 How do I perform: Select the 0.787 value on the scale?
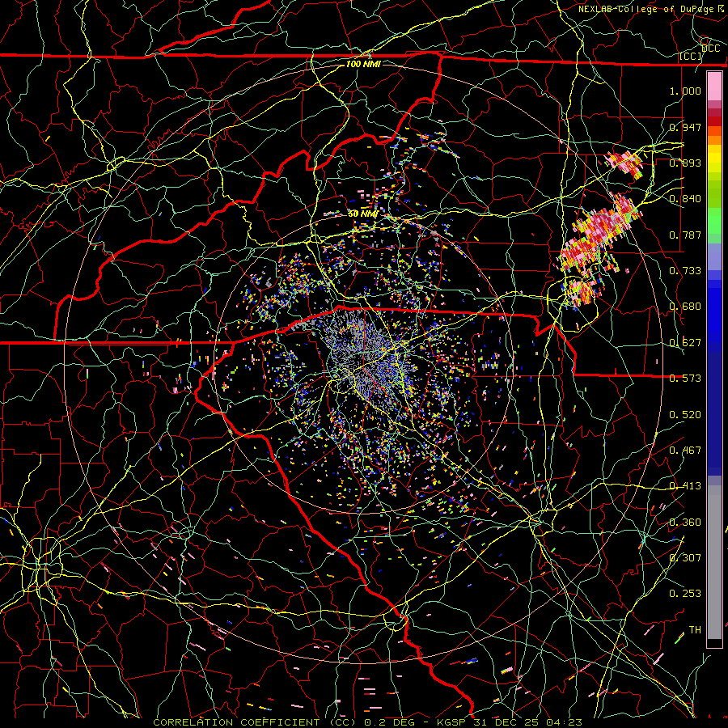[x=685, y=235]
